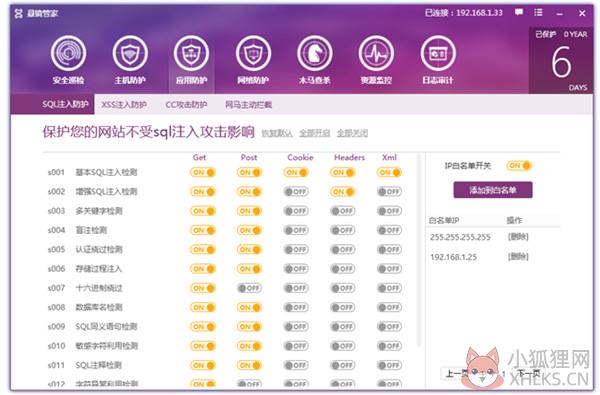Enable s004 Cookie switch
This screenshot has width=600, height=395.
click(x=296, y=230)
